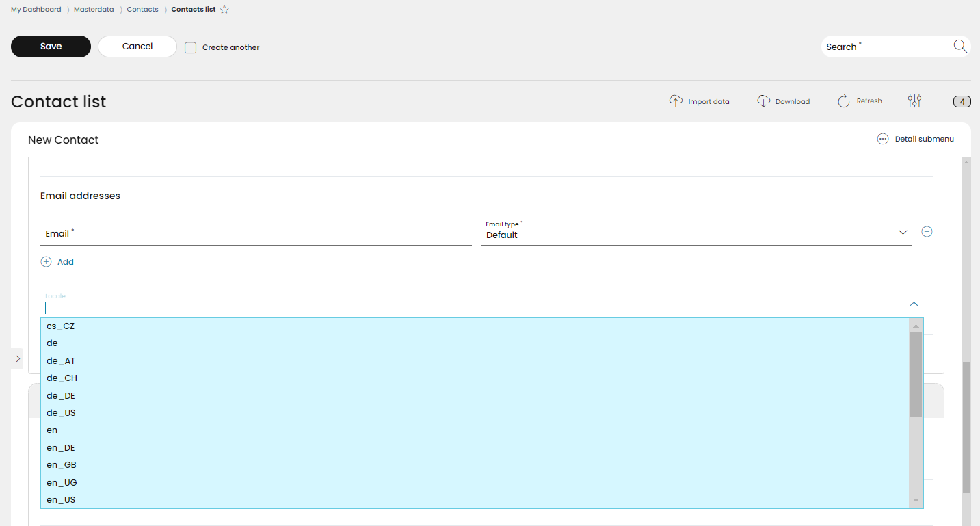Click locale list scroll up arrow

tap(916, 326)
